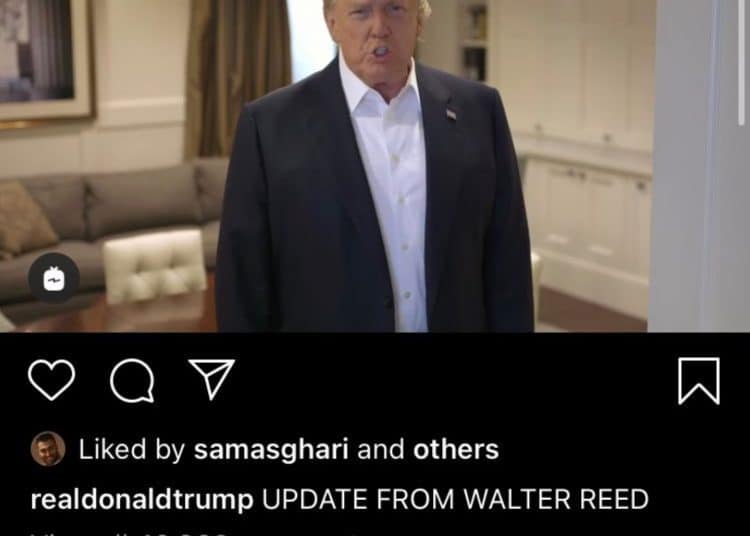This screenshot has width=750, height=536.
Task: Open the small liker profile avatar
Action: click(x=48, y=448)
